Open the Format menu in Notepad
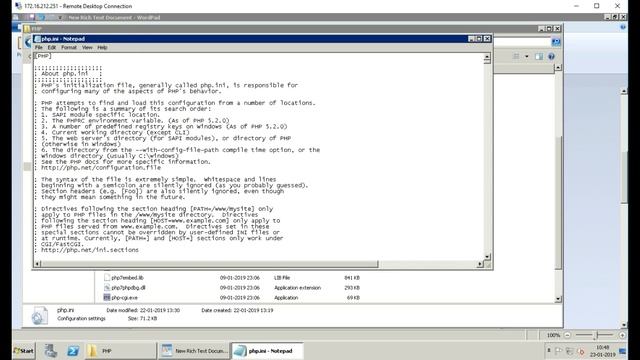The image size is (640, 360). [69, 47]
